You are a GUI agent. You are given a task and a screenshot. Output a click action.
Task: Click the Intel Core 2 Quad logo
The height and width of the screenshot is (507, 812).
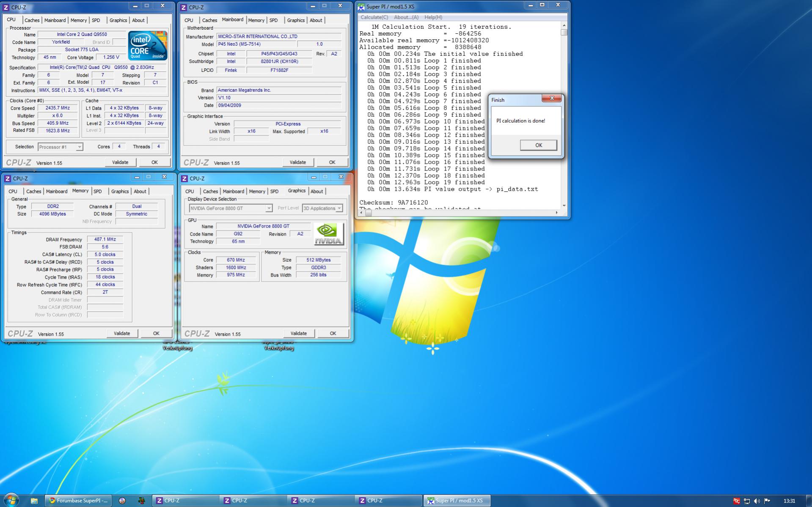148,45
